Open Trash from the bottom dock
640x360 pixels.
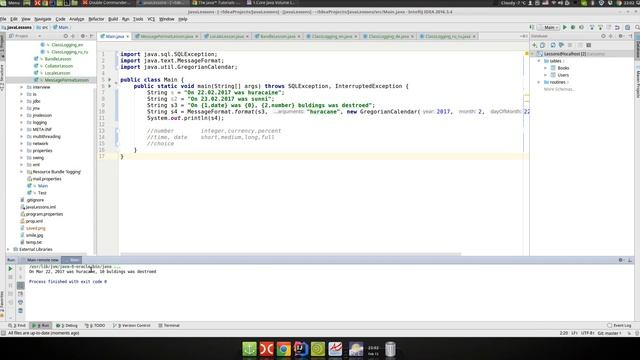[390, 349]
